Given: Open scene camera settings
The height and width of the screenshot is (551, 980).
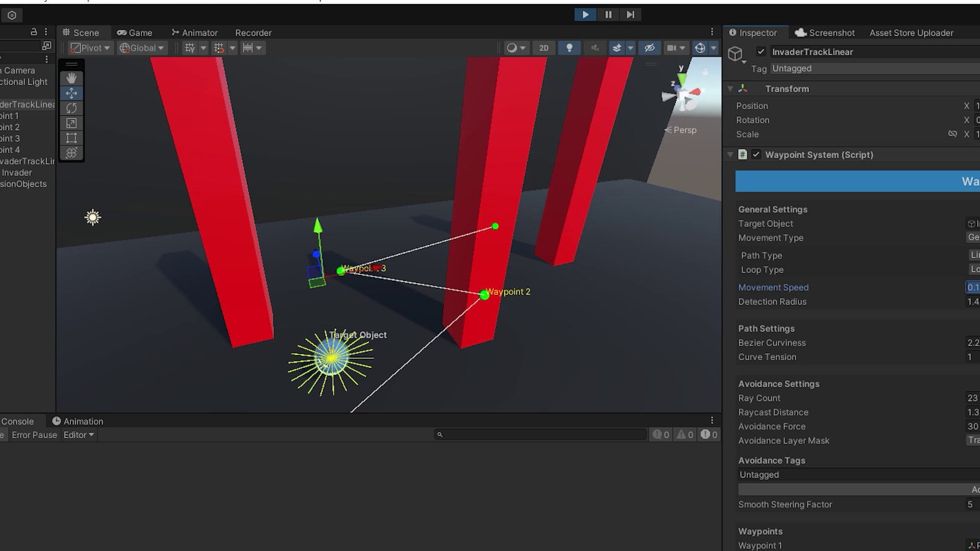Looking at the screenshot, I should [x=676, y=48].
